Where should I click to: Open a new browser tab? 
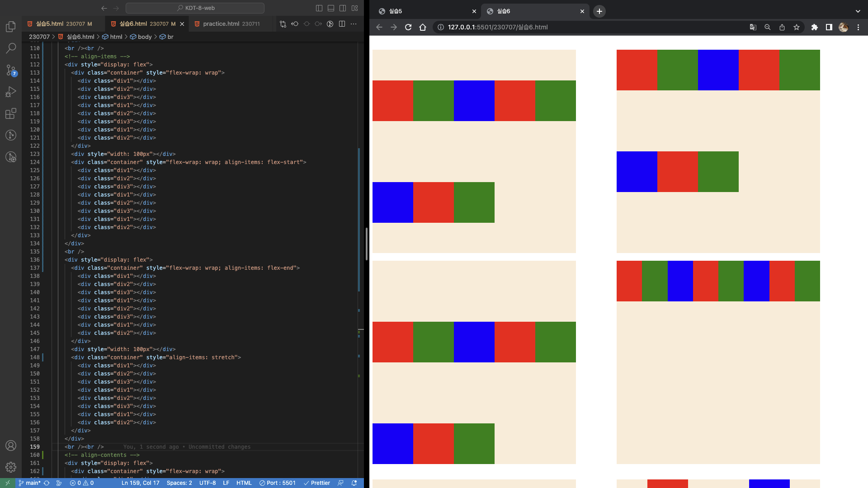coord(599,11)
